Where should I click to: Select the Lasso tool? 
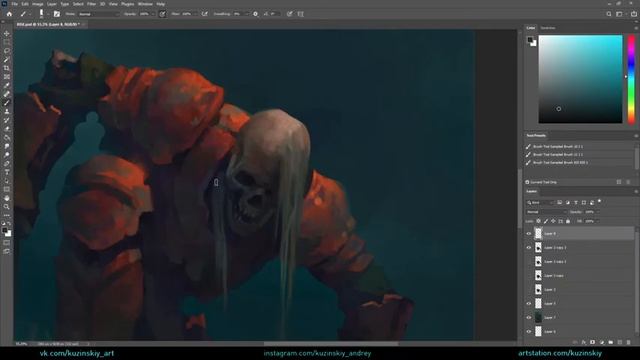(7, 51)
